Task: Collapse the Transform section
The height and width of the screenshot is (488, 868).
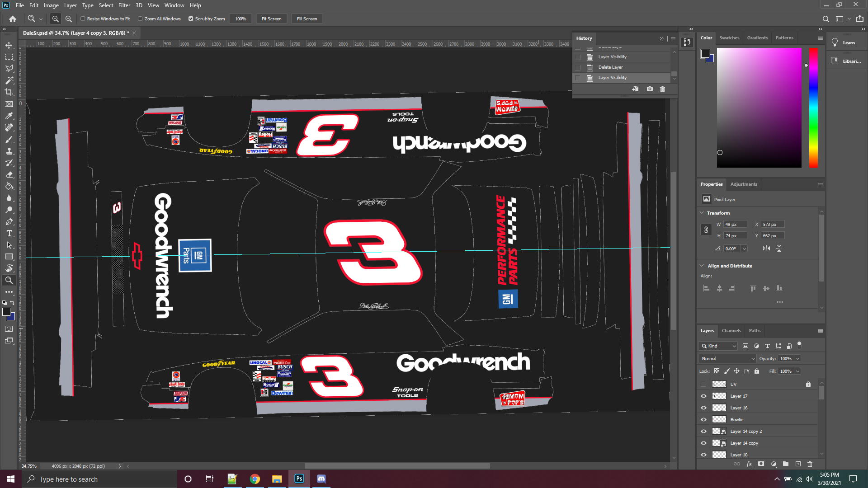Action: (702, 213)
